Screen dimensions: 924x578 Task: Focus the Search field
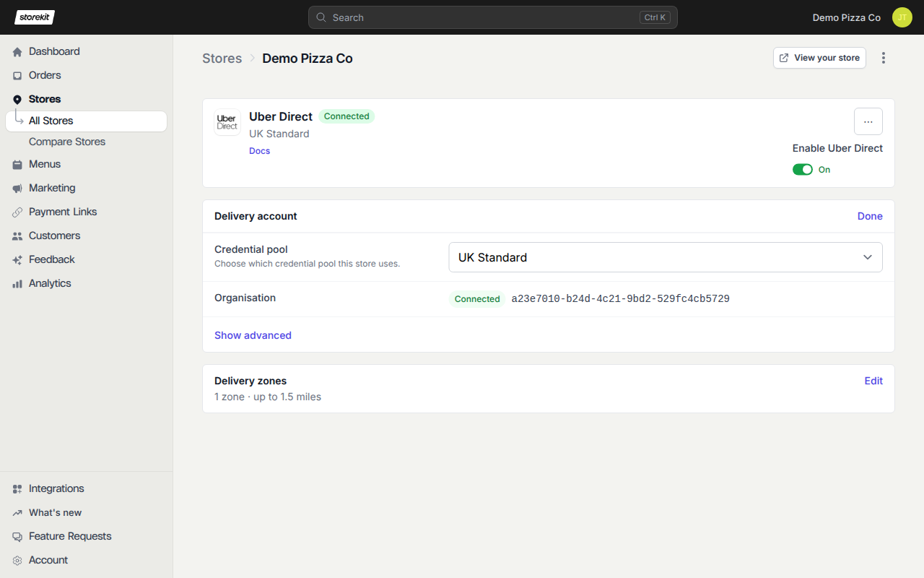coord(493,17)
